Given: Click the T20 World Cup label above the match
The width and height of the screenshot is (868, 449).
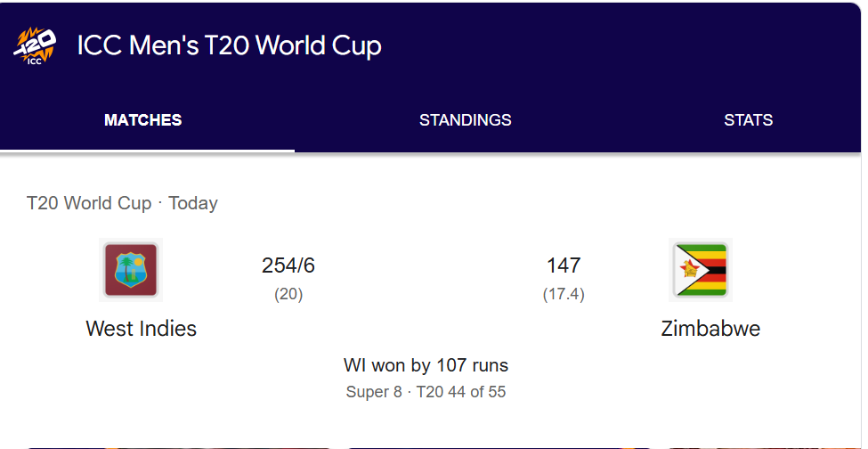Looking at the screenshot, I should [89, 203].
